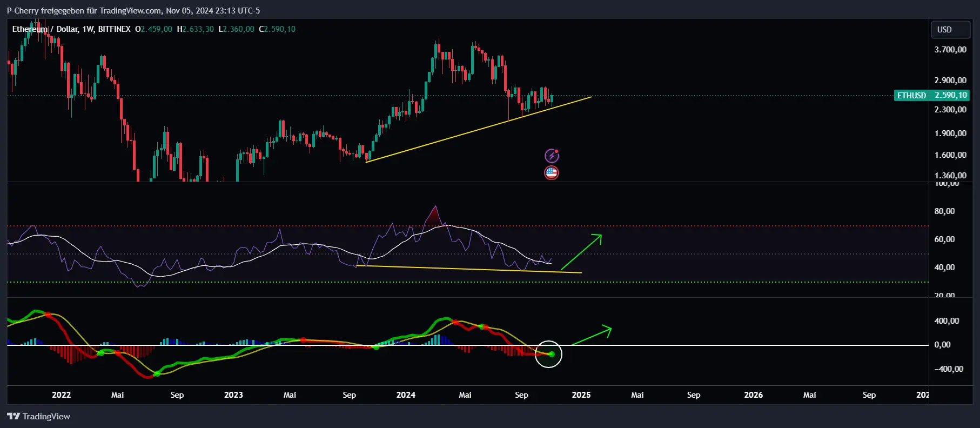The width and height of the screenshot is (980, 428).
Task: Click the RSI 40,00 axis label
Action: tap(944, 267)
